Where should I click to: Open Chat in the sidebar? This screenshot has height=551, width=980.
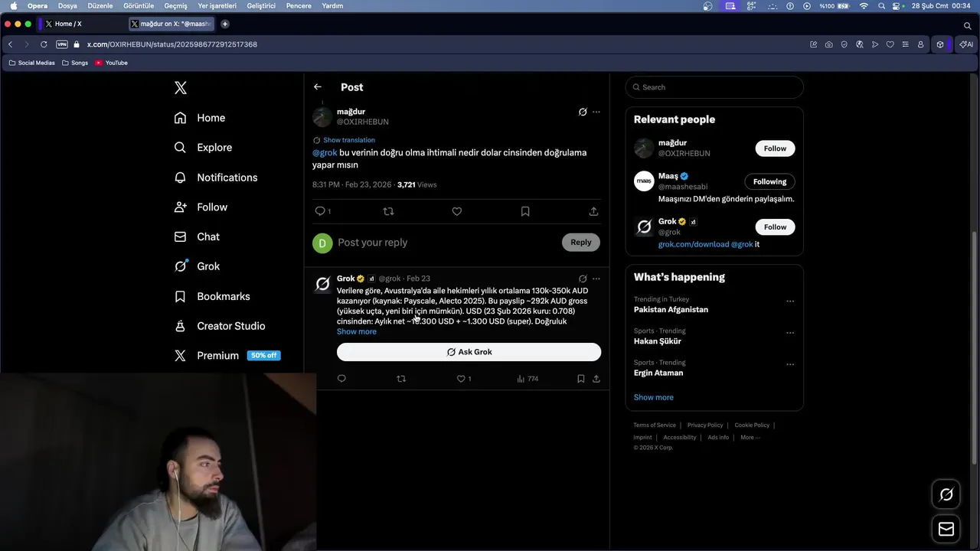point(197,237)
